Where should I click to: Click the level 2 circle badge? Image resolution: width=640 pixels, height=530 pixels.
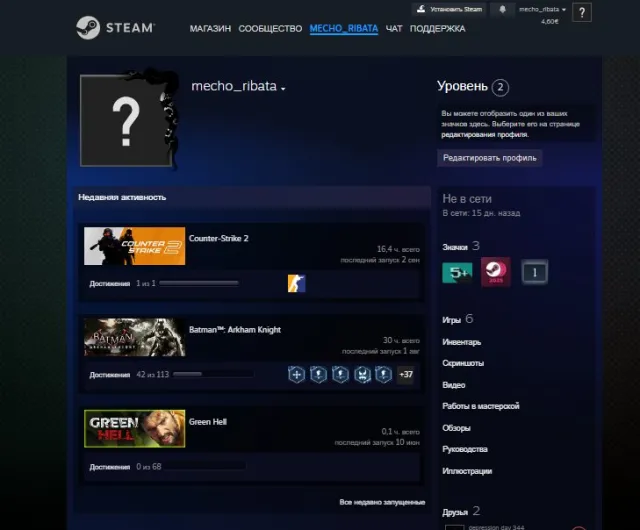tap(500, 87)
